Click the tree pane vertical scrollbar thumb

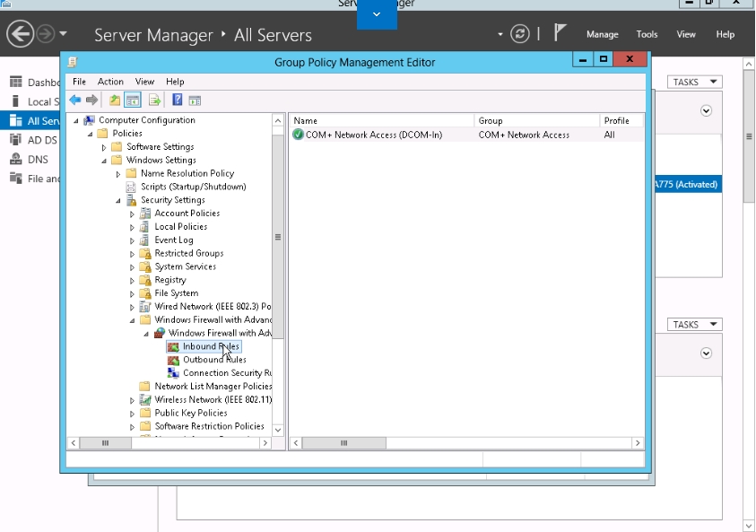(278, 237)
